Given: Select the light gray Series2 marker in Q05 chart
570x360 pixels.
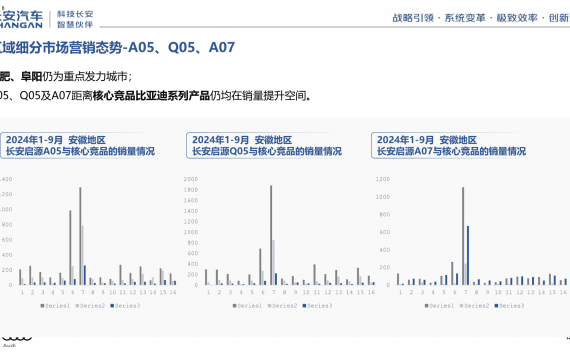Looking at the screenshot, I should (x=269, y=306).
